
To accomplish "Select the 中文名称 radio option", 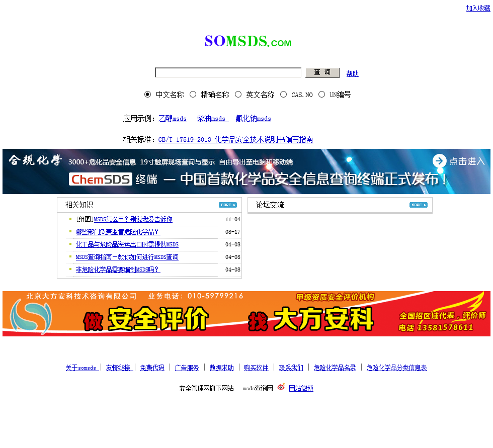I will [x=147, y=94].
